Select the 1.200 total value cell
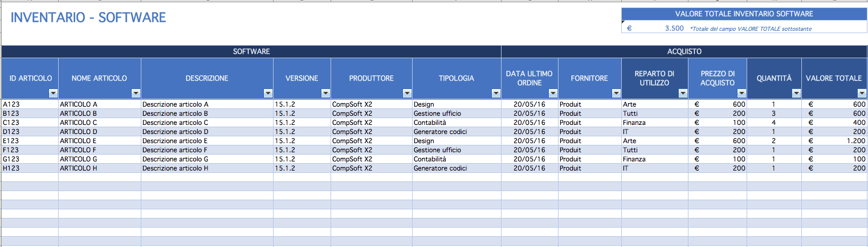 click(x=834, y=141)
